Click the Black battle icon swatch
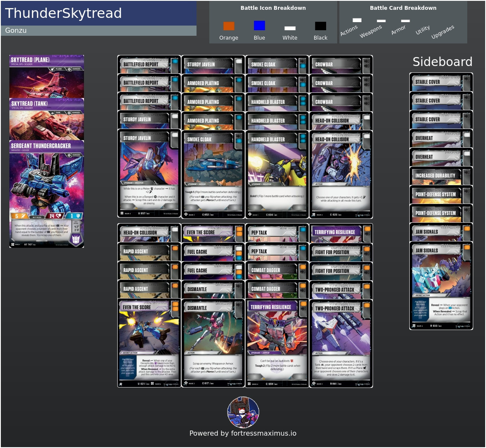 tap(321, 26)
